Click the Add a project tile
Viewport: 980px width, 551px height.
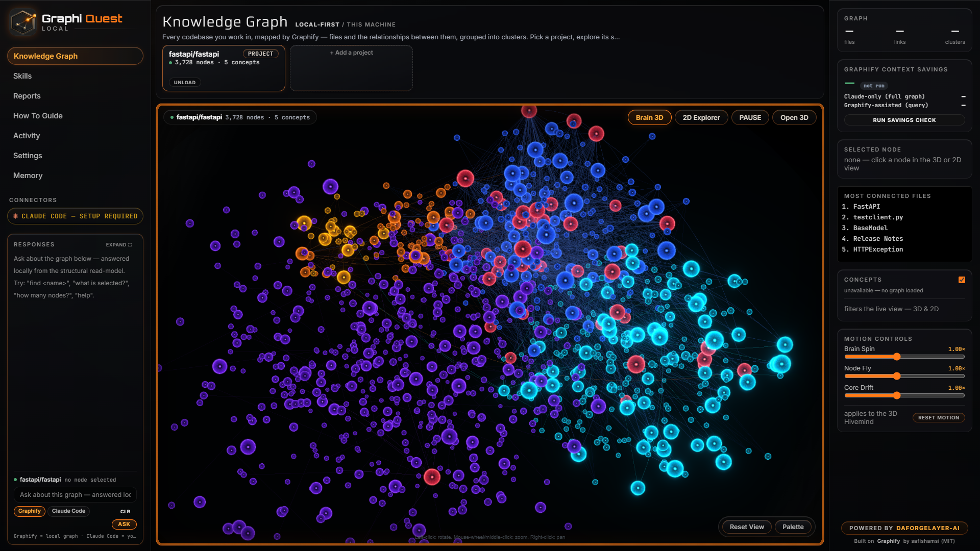pyautogui.click(x=351, y=68)
